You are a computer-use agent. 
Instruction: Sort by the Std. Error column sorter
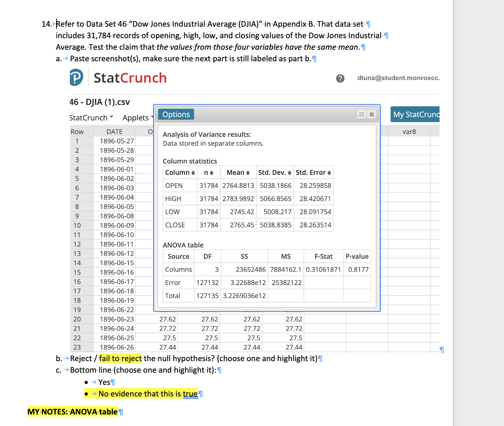(x=329, y=172)
